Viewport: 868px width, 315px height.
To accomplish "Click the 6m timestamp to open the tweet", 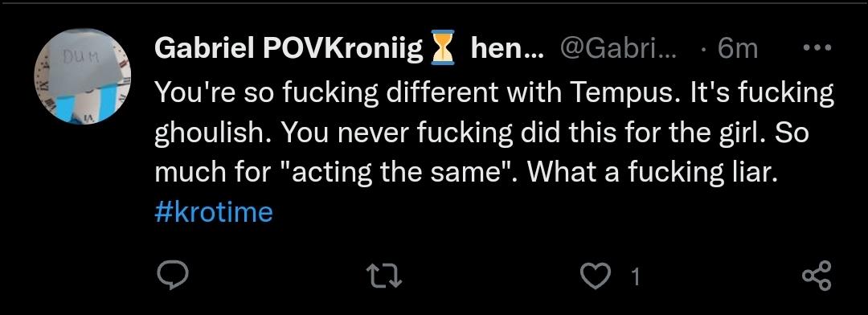I will [x=737, y=49].
